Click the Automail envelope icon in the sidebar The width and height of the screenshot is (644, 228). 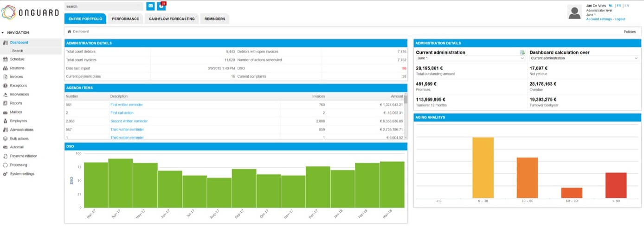click(5, 147)
